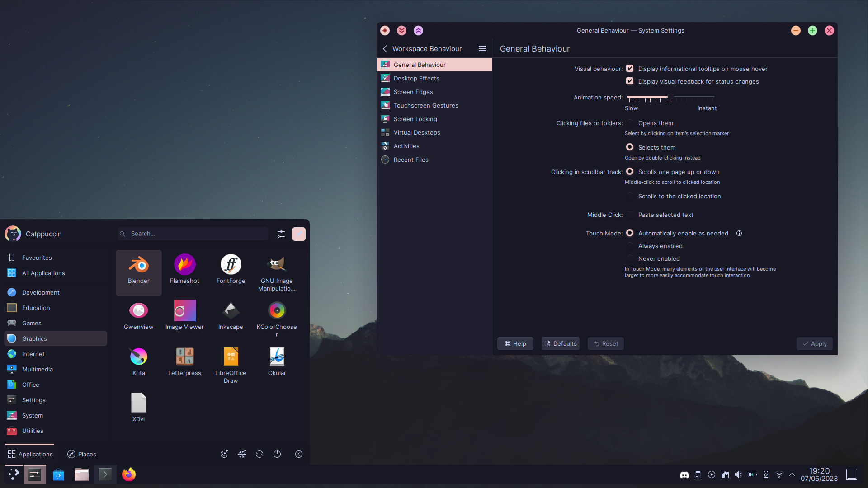Open the hamburger menu beside Workspace Behaviour

click(x=482, y=48)
